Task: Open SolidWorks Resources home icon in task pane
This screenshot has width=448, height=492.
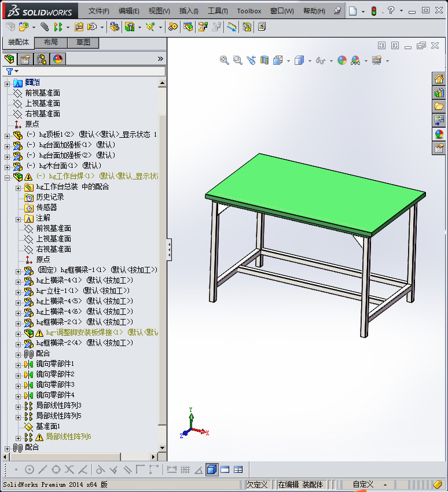Action: [x=439, y=79]
